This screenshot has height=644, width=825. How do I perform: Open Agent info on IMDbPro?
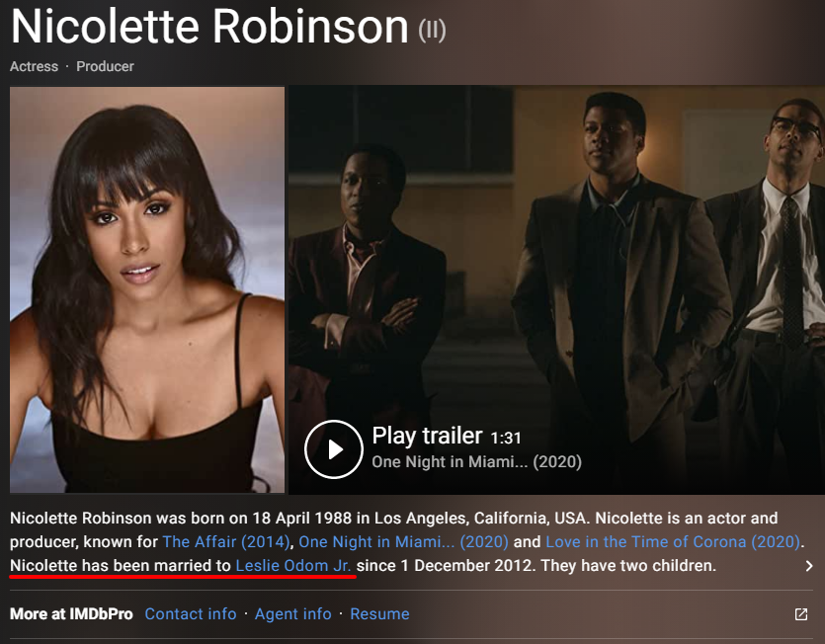[293, 614]
